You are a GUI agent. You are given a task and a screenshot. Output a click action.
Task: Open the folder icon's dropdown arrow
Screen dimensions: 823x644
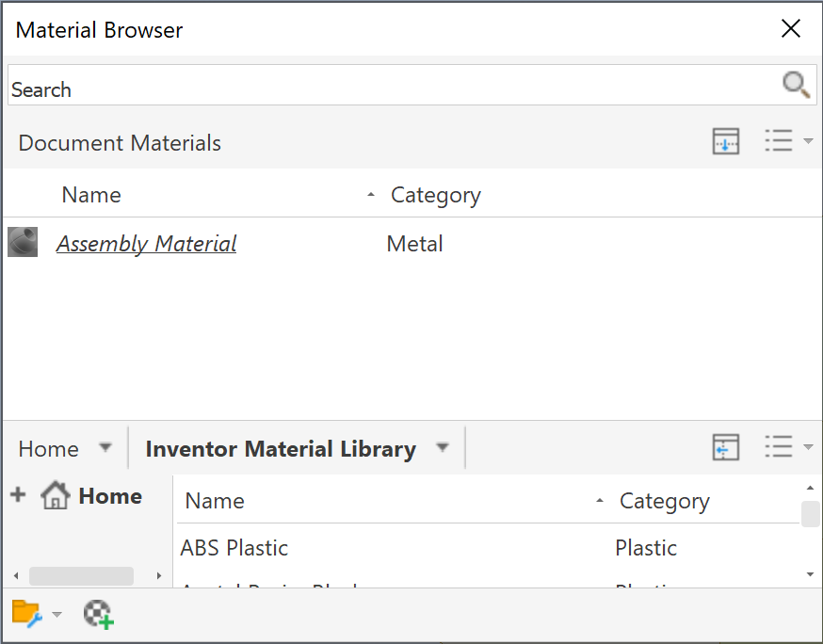point(57,614)
